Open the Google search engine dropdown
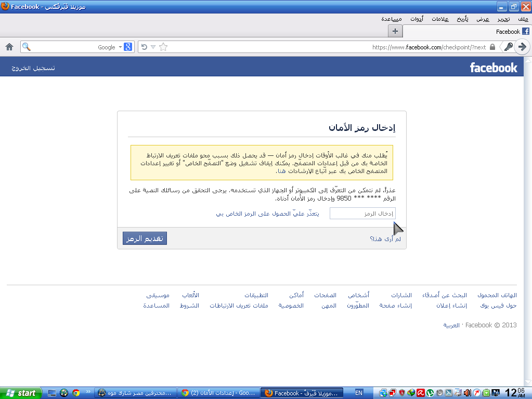 125,47
